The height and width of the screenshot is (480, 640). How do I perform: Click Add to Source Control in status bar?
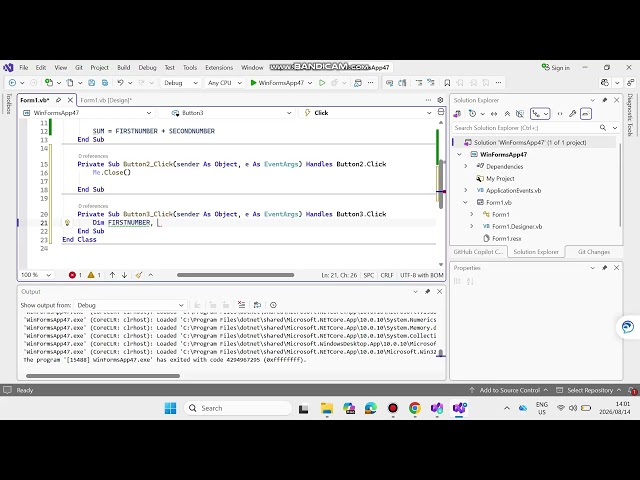pyautogui.click(x=509, y=390)
